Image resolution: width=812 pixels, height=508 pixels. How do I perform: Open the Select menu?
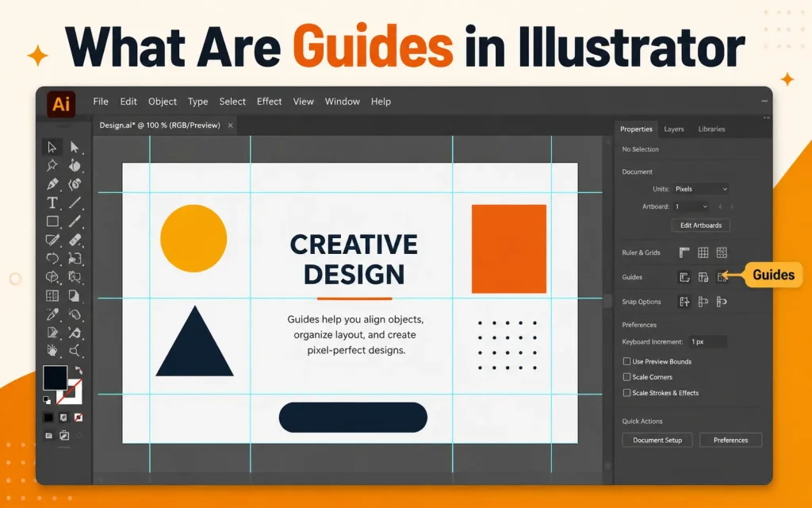coord(232,102)
